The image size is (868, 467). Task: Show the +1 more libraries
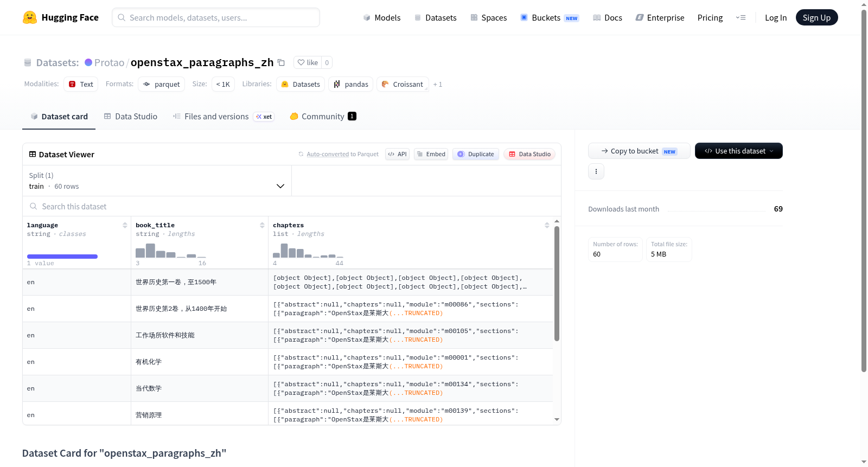438,84
